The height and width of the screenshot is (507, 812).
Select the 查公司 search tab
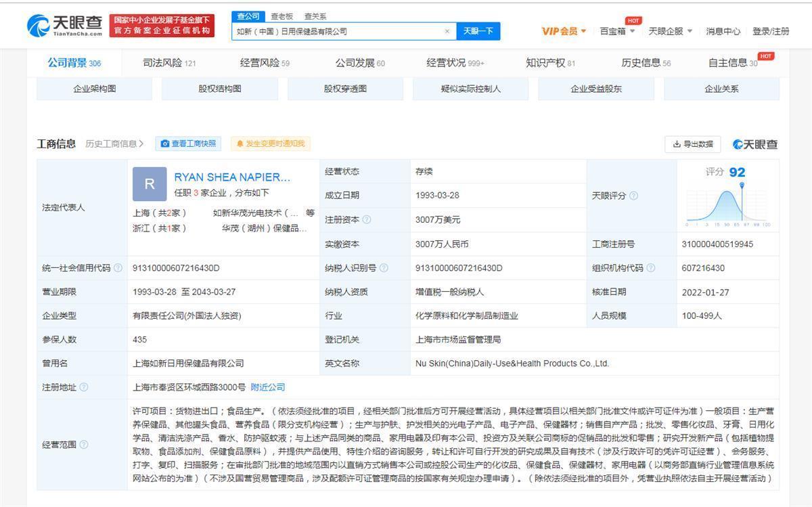(248, 16)
